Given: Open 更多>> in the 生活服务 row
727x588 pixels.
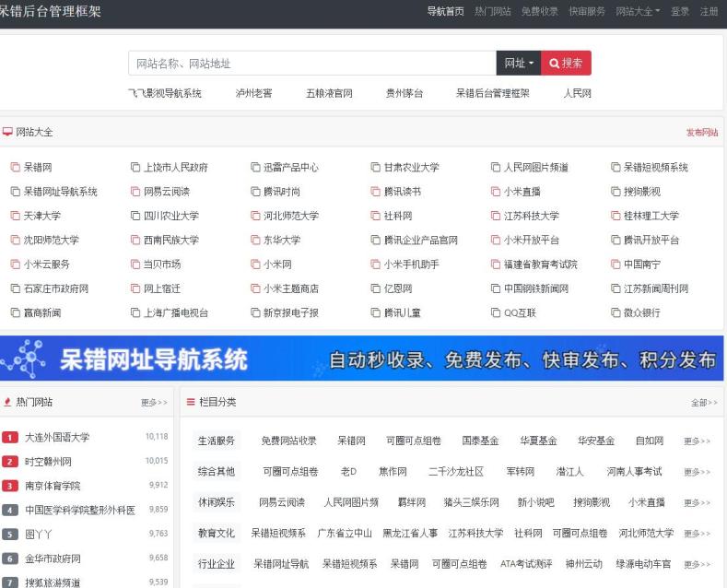Looking at the screenshot, I should 697,441.
